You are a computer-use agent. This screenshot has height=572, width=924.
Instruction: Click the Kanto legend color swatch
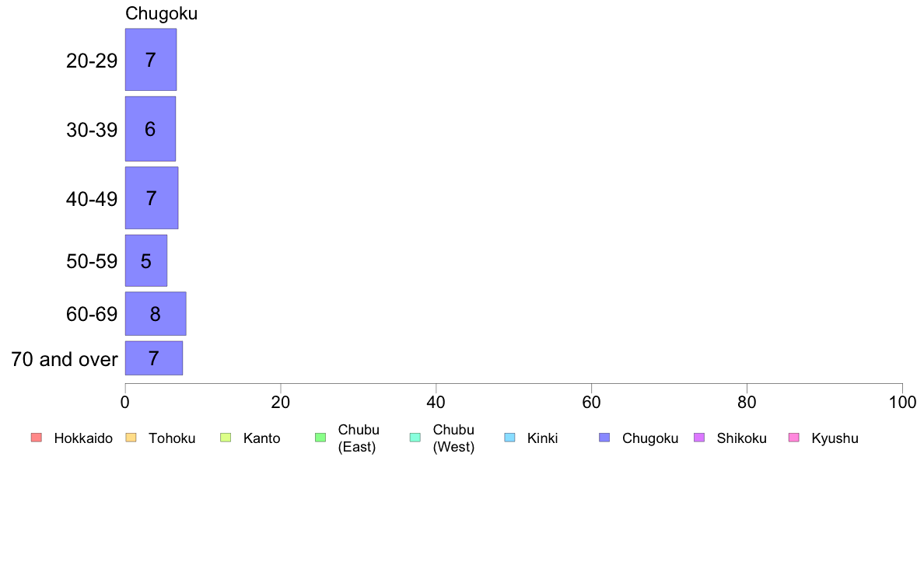click(x=226, y=437)
